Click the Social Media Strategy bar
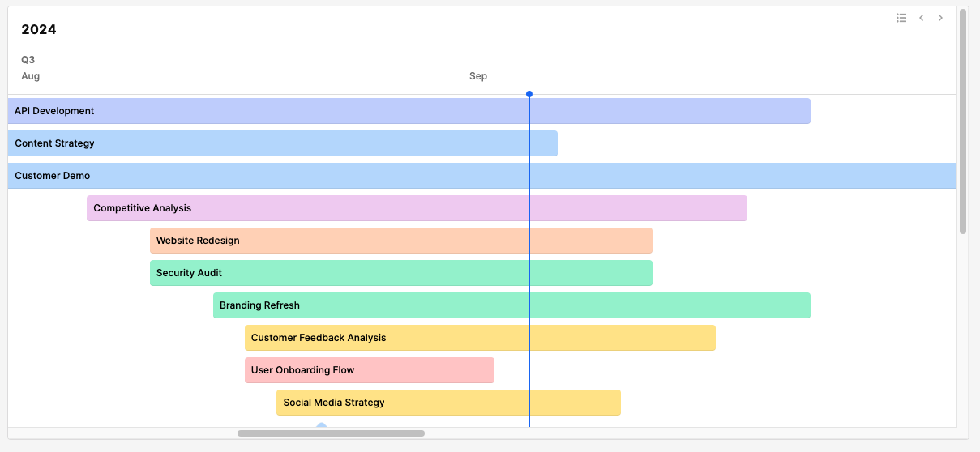The image size is (980, 452). coord(448,403)
